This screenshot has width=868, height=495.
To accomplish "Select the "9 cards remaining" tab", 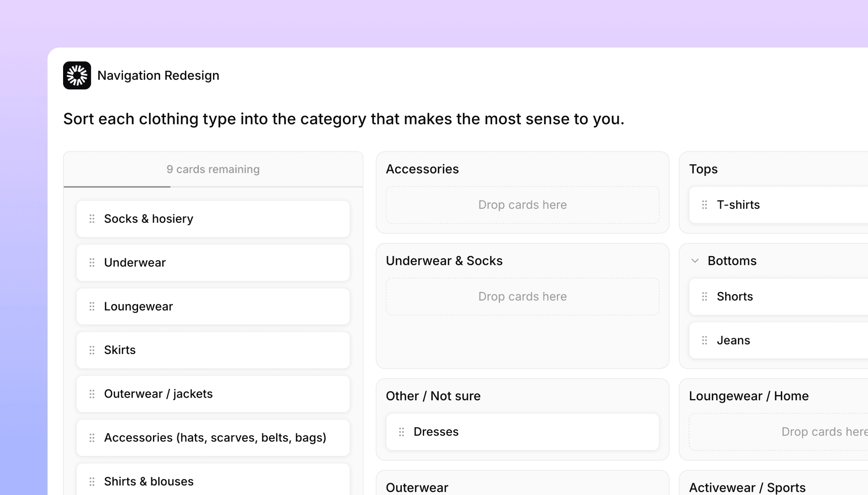I will [213, 169].
